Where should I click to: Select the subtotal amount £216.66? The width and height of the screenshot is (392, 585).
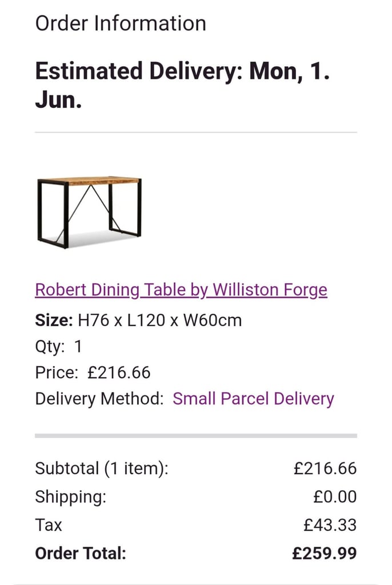pos(325,468)
